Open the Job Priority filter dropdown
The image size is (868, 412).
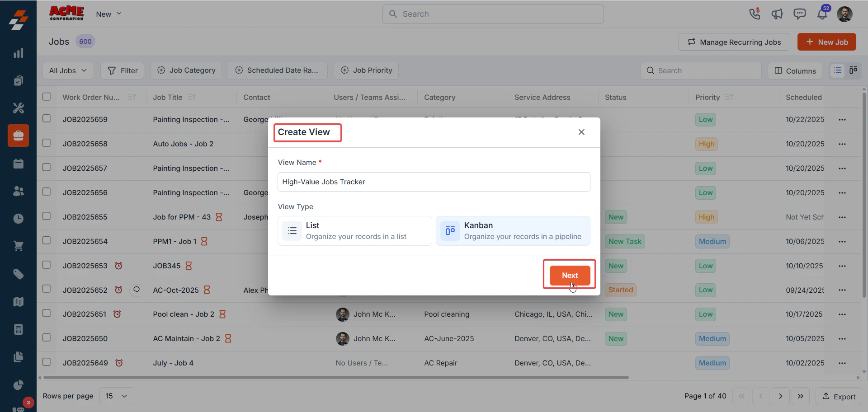coord(366,70)
